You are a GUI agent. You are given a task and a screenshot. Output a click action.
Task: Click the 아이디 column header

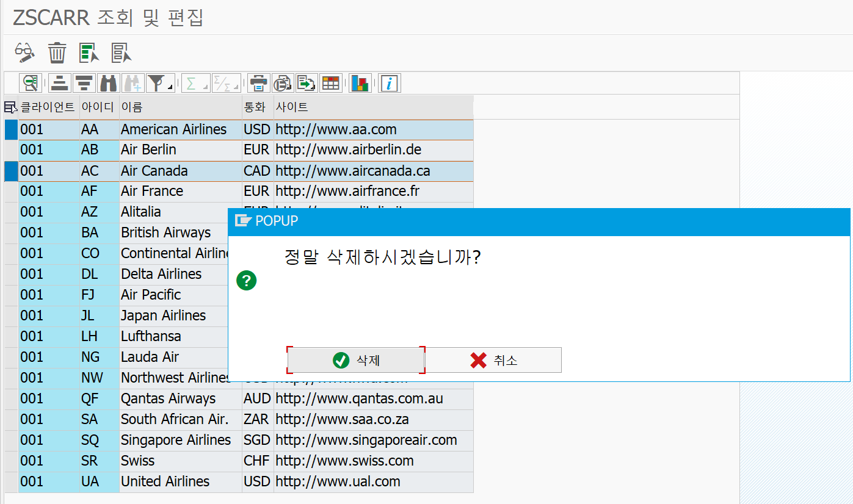point(100,107)
